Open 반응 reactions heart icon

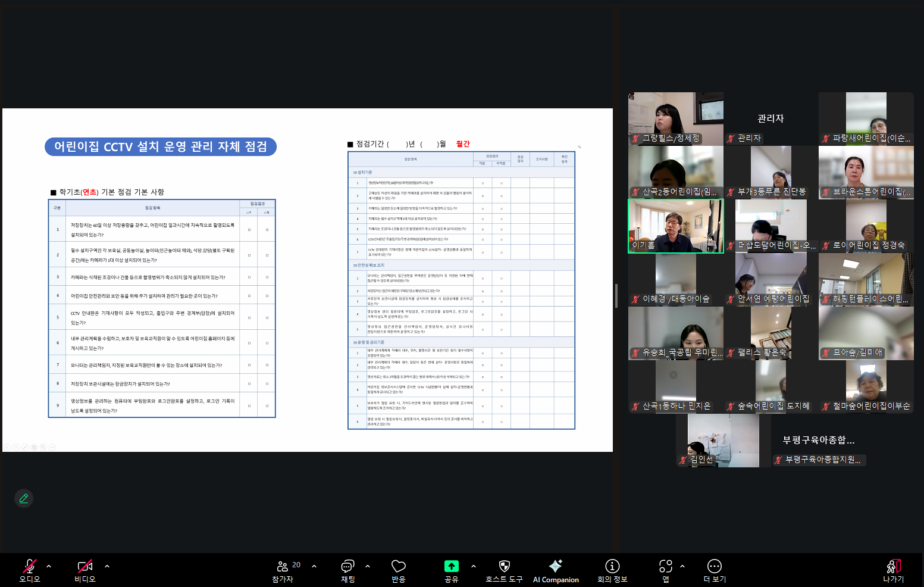coord(398,570)
